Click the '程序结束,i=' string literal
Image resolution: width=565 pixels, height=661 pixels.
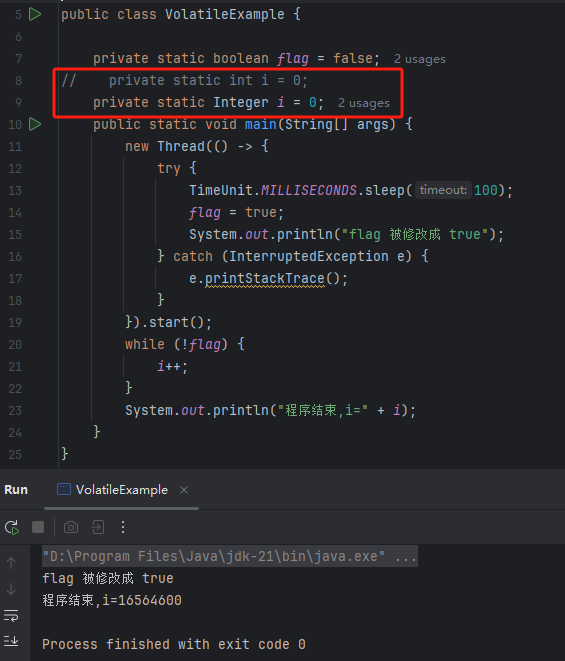323,410
